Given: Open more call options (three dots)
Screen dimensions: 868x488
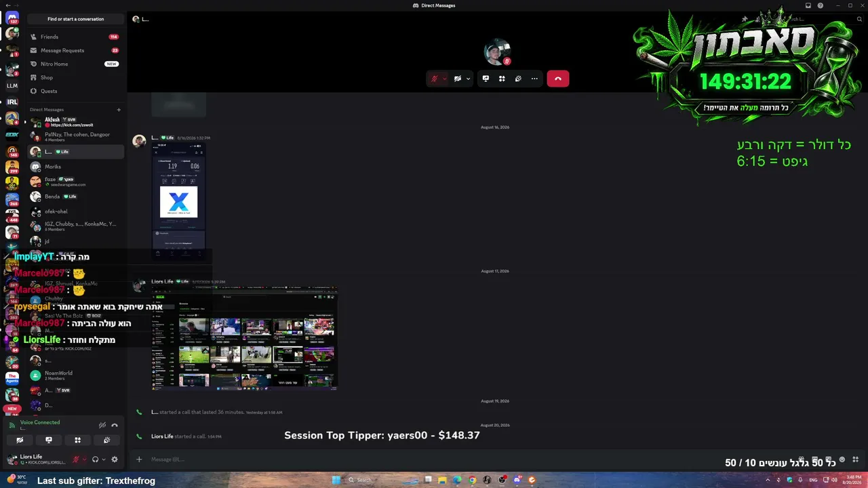Looking at the screenshot, I should tap(534, 79).
